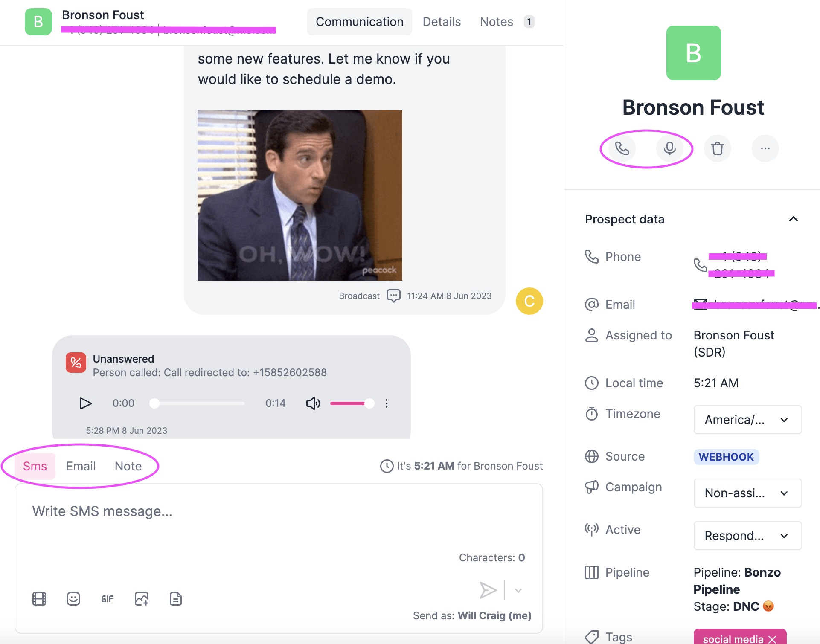Image resolution: width=820 pixels, height=644 pixels.
Task: Open the GIF picker in the composer
Action: [107, 598]
